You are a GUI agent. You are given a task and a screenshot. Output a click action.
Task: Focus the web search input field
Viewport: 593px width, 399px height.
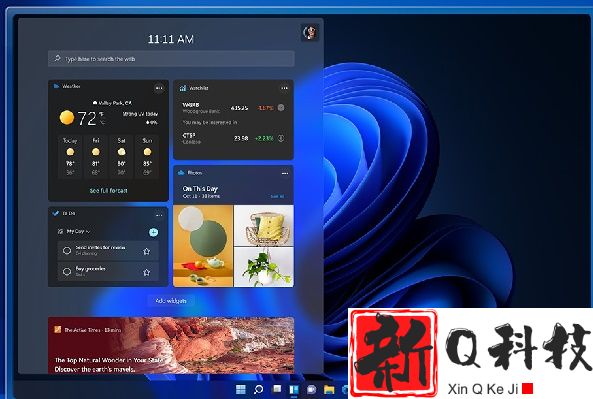pos(171,59)
